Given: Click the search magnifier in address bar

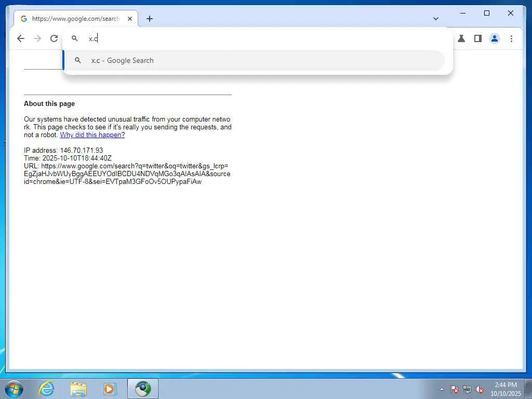Looking at the screenshot, I should (75, 38).
